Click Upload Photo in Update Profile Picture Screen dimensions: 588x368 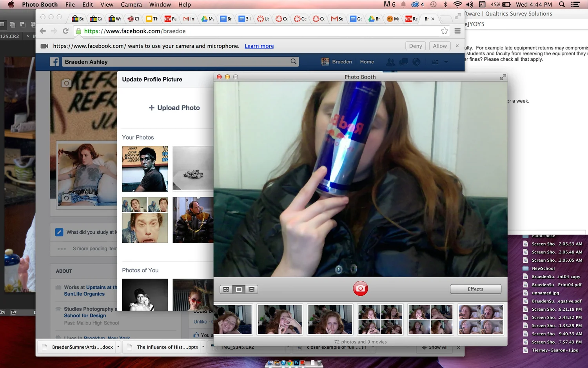[174, 107]
